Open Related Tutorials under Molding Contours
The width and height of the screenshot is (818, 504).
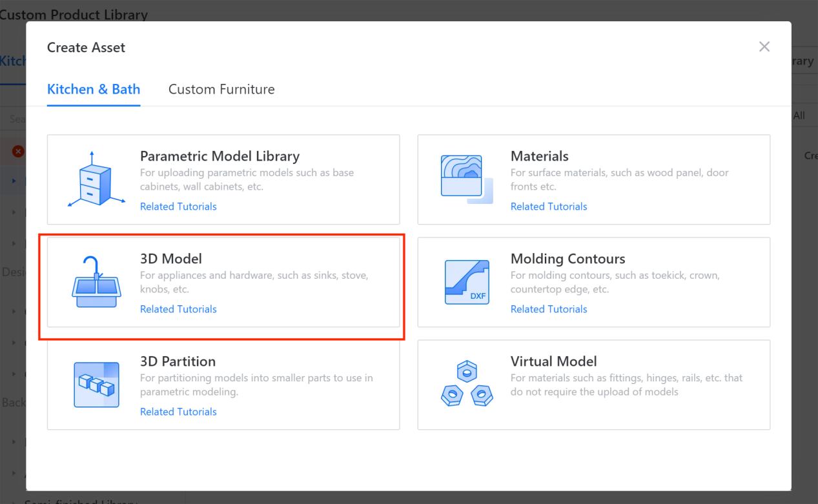click(x=549, y=309)
